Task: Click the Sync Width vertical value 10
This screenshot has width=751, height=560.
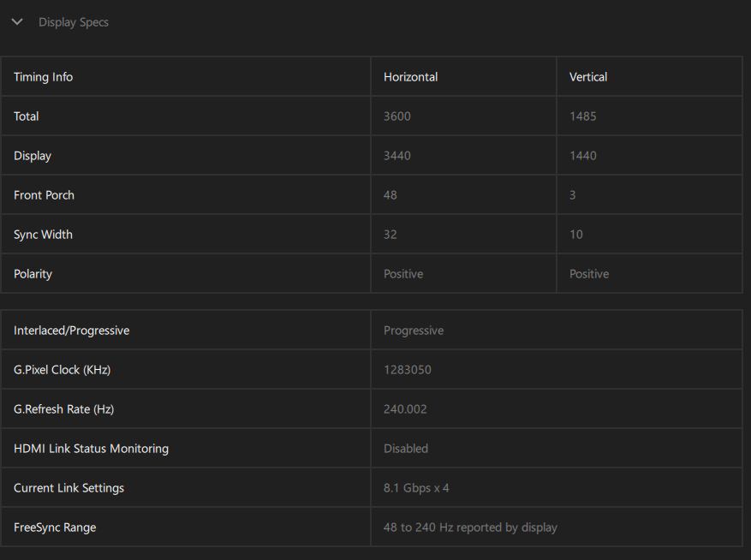Action: 576,235
